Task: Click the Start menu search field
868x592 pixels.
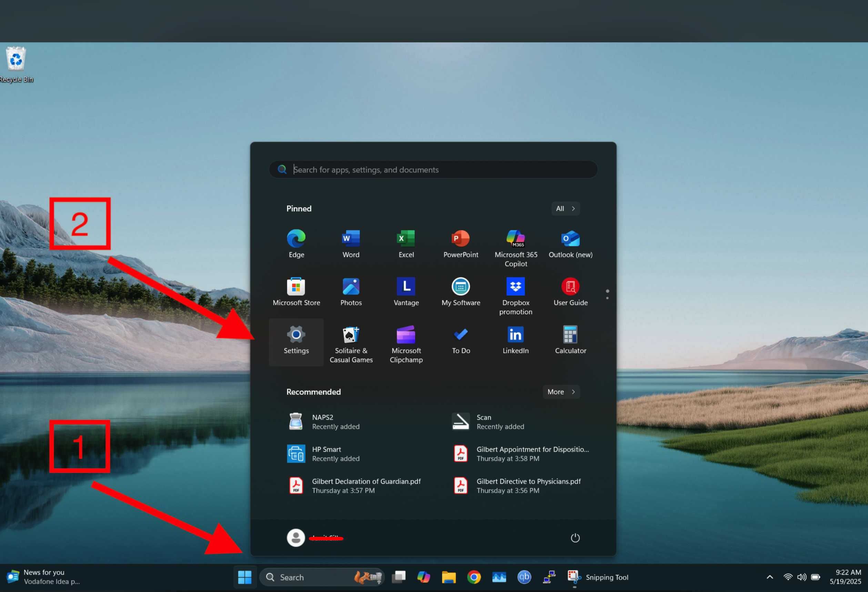Action: [x=433, y=170]
